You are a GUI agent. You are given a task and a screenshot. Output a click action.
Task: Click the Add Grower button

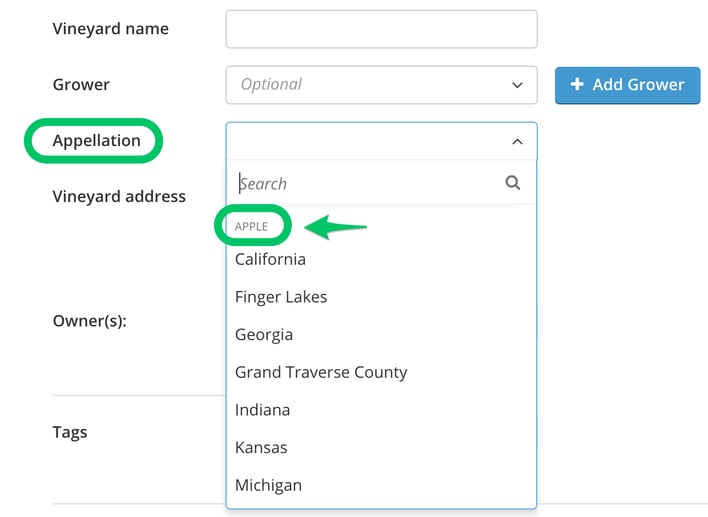(628, 85)
